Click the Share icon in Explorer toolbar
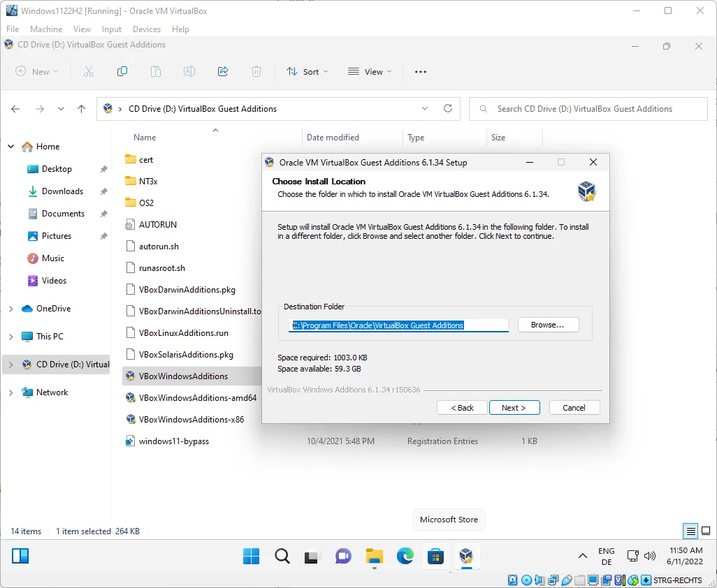 pyautogui.click(x=223, y=72)
